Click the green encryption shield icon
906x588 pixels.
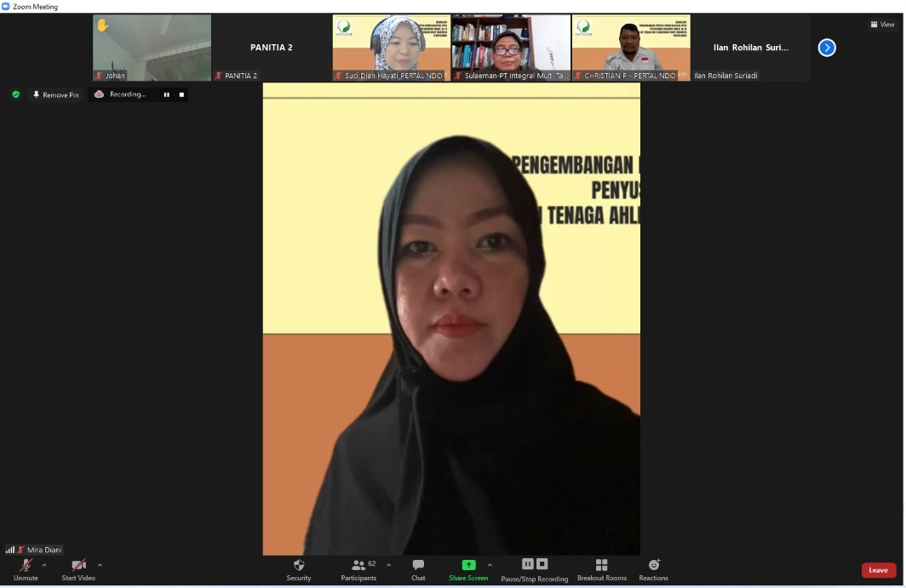coord(15,94)
